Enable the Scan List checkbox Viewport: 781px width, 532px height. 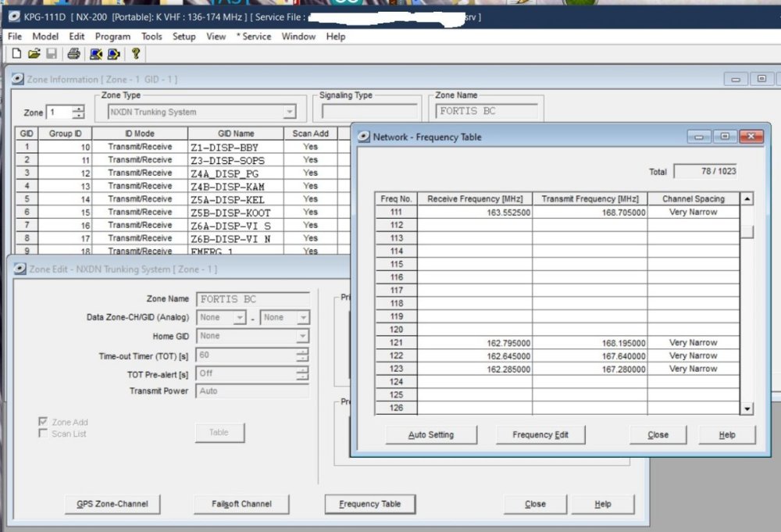44,434
